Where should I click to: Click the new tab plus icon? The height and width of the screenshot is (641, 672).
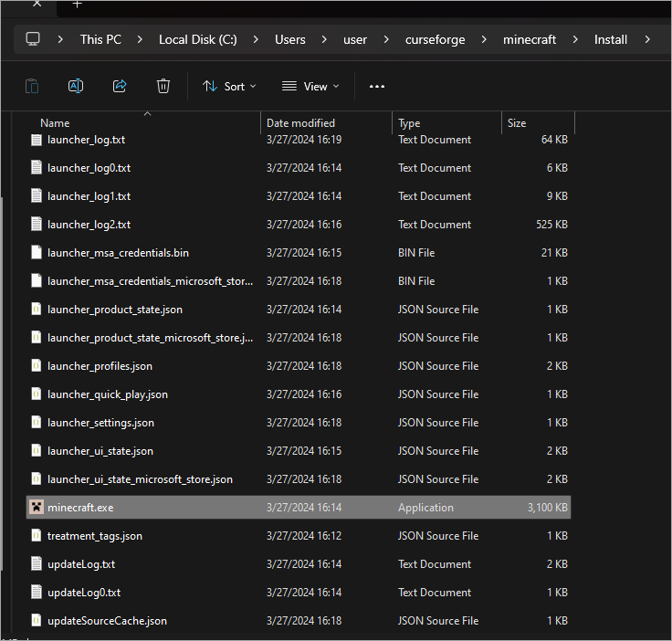point(77,4)
